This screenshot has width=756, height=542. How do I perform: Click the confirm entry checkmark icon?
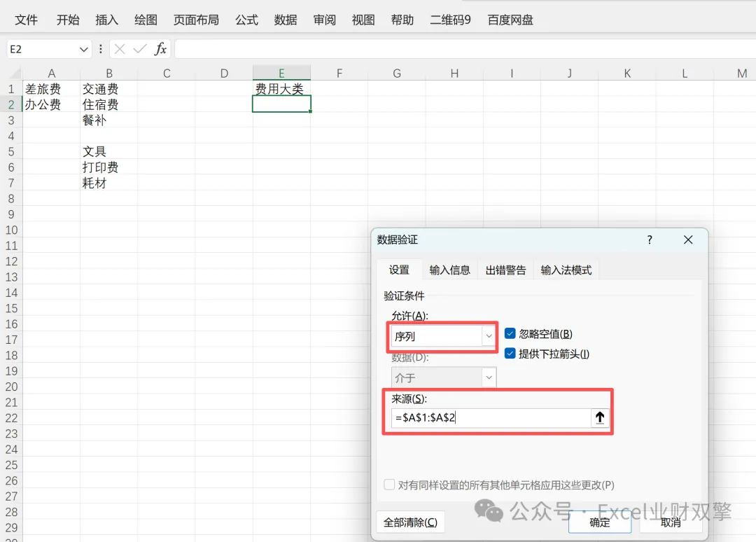[140, 49]
